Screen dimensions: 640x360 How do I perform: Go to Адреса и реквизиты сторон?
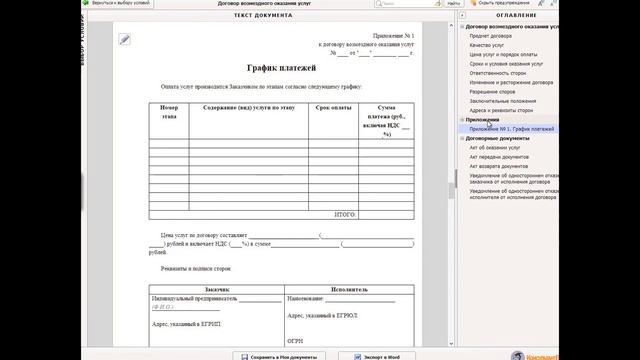(501, 111)
